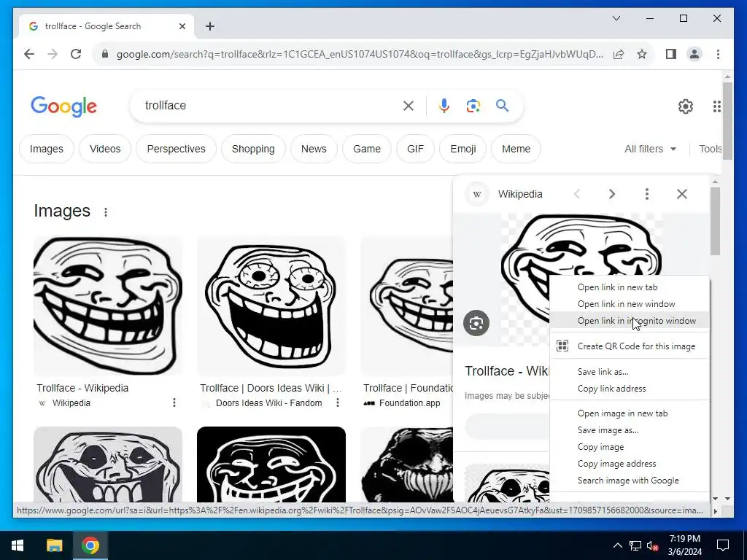The image size is (747, 560).
Task: Select the Meme filter chip
Action: click(x=516, y=149)
